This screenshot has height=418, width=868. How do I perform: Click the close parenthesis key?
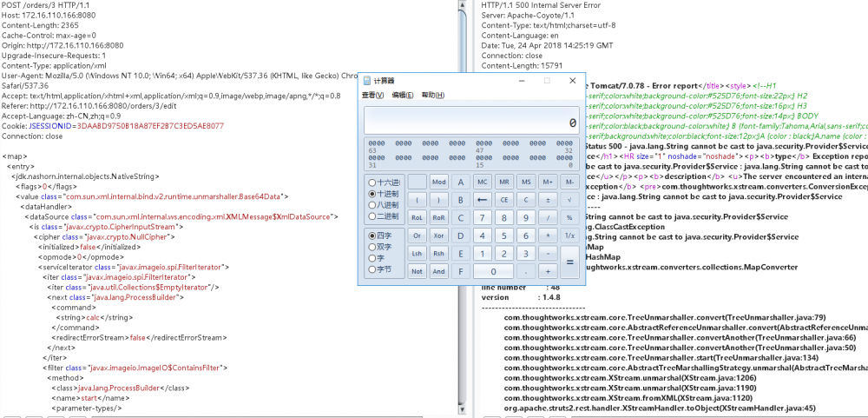[x=439, y=200]
